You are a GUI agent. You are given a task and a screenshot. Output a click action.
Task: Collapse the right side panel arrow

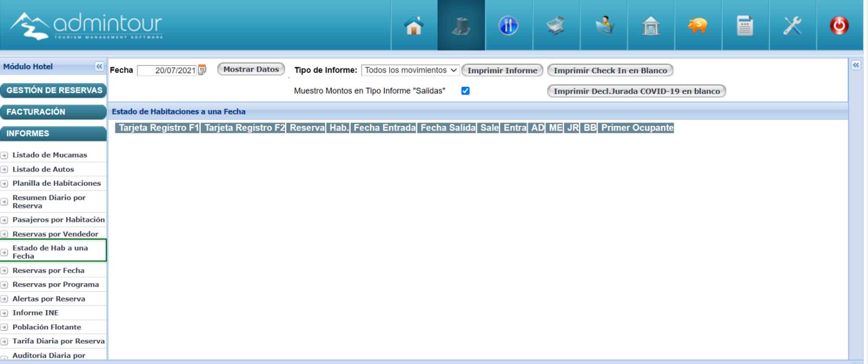point(856,65)
